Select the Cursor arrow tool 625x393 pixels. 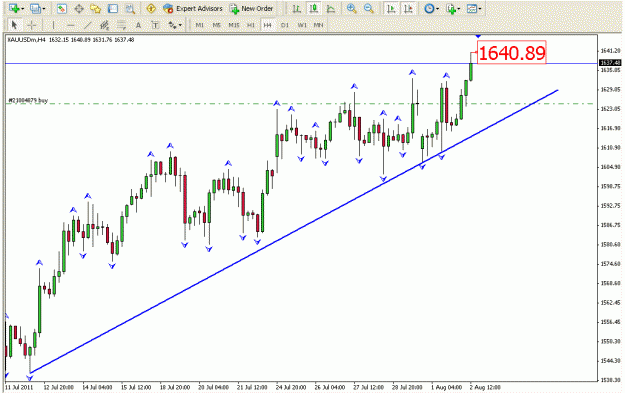[14, 25]
